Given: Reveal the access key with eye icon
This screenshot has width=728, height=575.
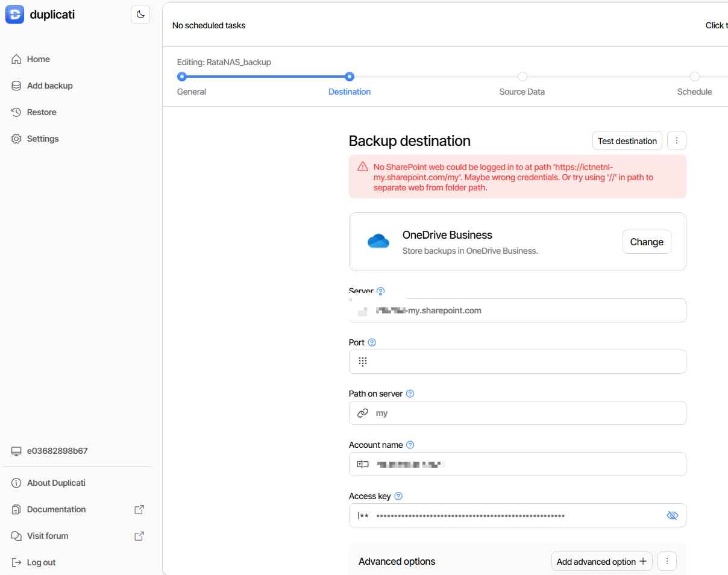Looking at the screenshot, I should [x=673, y=515].
